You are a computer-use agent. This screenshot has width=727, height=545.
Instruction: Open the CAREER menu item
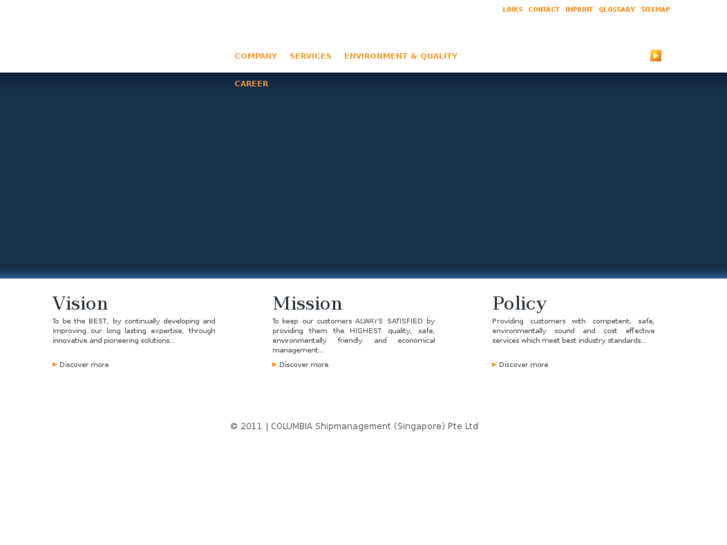tap(251, 84)
